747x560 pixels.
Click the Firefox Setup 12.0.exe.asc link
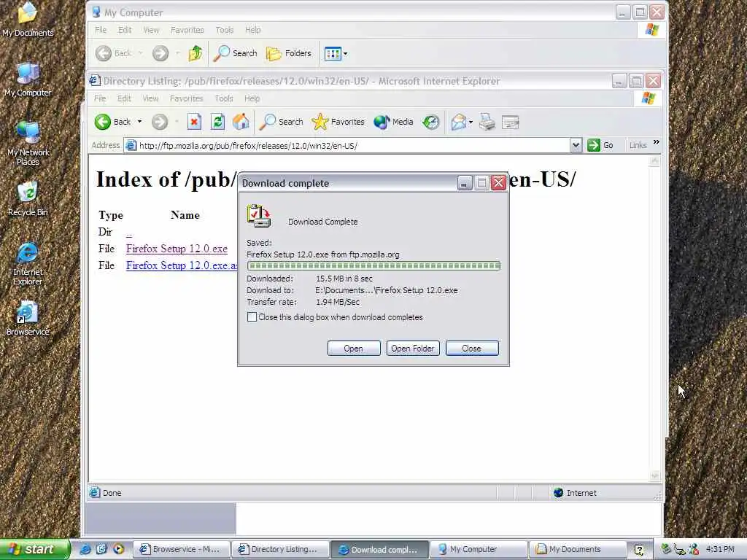pos(182,265)
